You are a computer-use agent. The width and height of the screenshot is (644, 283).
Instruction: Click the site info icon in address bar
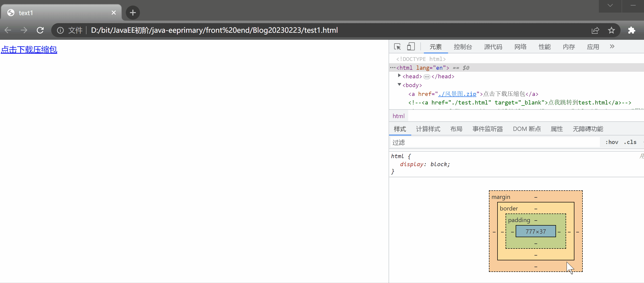pos(60,30)
